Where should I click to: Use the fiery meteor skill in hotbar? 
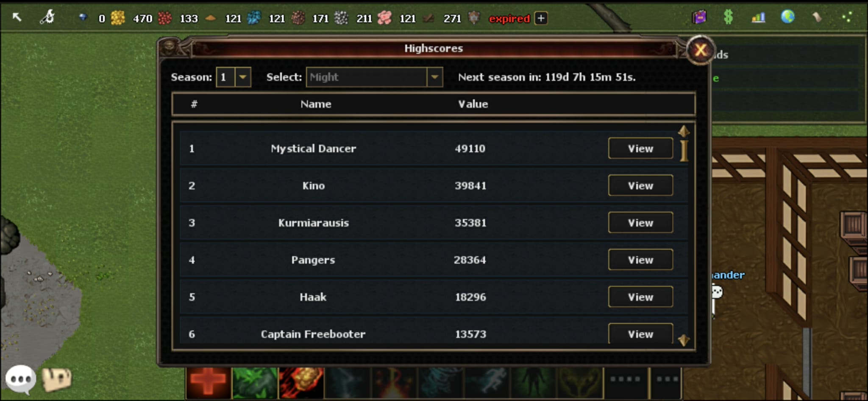pyautogui.click(x=301, y=383)
